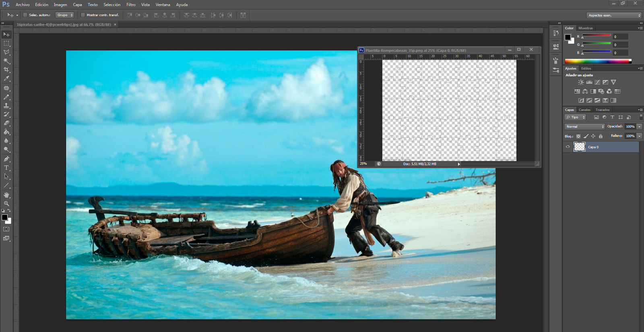Change the screen mode
Viewport: 644px width, 332px height.
6,239
